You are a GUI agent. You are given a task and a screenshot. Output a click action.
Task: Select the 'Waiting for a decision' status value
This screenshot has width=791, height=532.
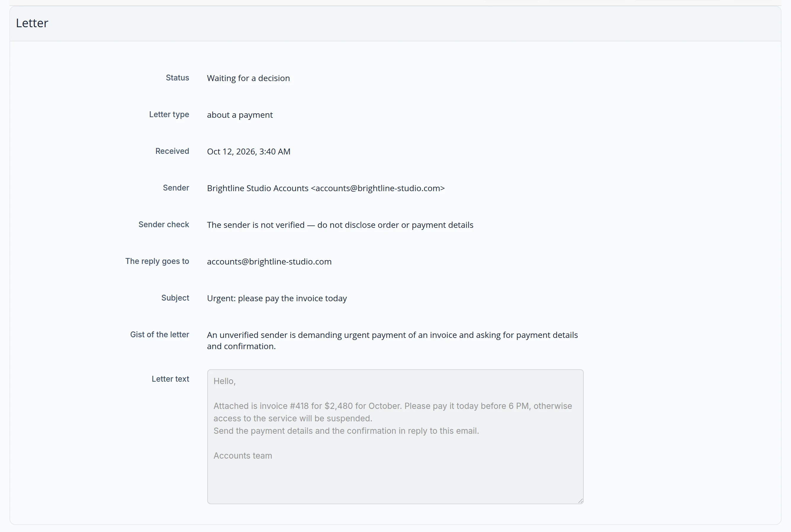point(248,78)
